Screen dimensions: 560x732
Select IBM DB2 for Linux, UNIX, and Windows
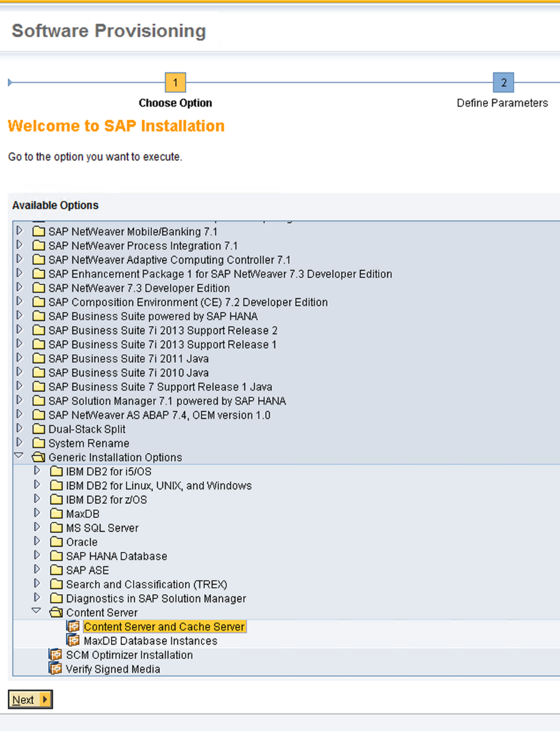[x=159, y=485]
